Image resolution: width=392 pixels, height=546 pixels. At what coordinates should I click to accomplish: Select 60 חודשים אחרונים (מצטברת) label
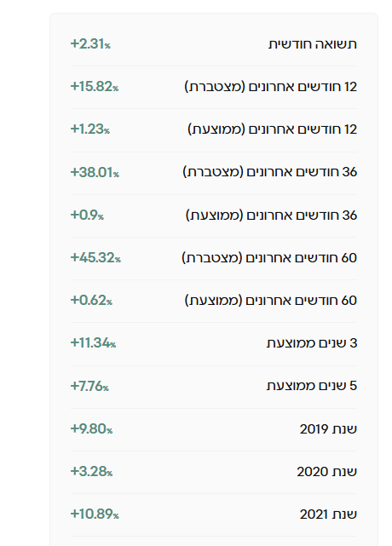click(269, 258)
